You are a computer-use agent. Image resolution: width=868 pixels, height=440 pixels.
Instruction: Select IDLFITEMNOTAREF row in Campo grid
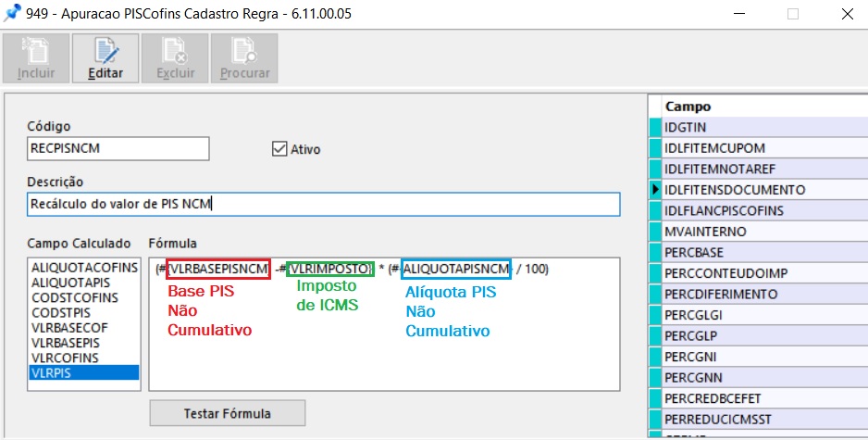(764, 169)
